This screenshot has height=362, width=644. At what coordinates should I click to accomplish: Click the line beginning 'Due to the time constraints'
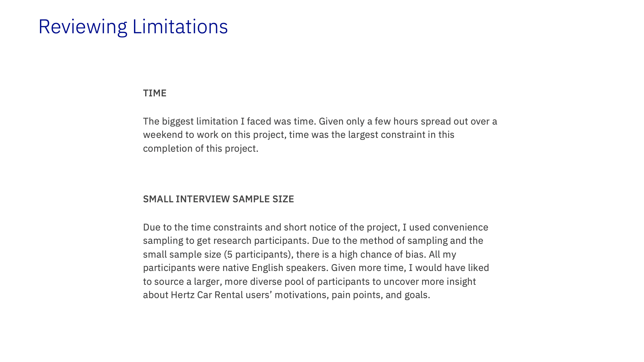(x=316, y=227)
